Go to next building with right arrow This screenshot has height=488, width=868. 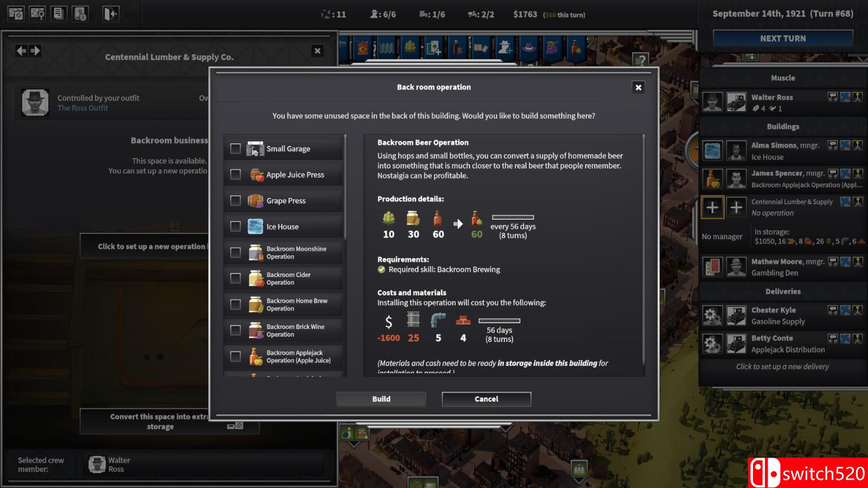pyautogui.click(x=36, y=51)
